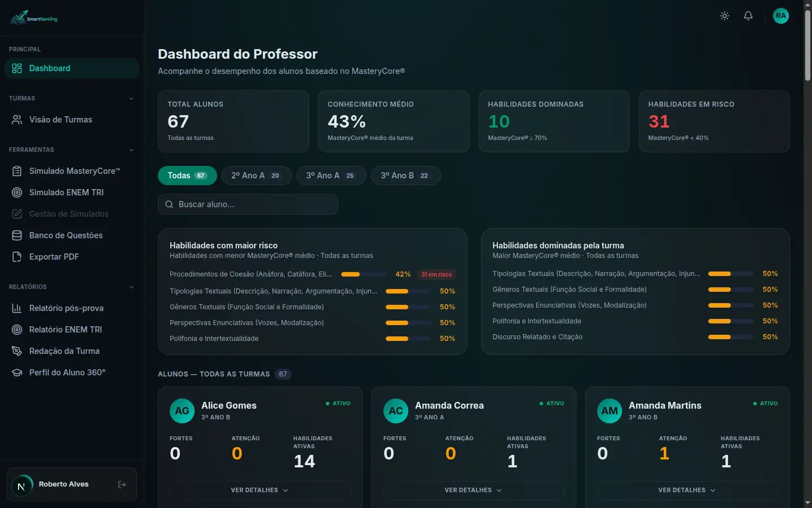Open Relatório ENEM TRI link
The height and width of the screenshot is (508, 812).
[x=72, y=330]
